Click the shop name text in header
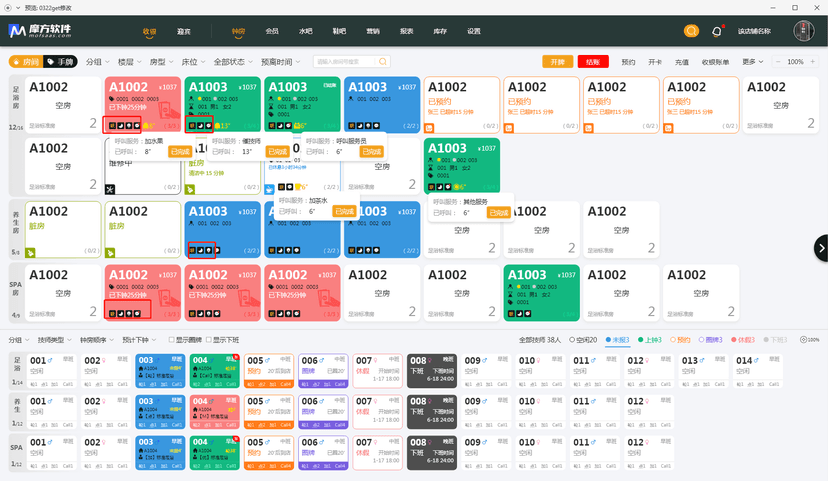This screenshot has height=481, width=828. click(x=754, y=31)
